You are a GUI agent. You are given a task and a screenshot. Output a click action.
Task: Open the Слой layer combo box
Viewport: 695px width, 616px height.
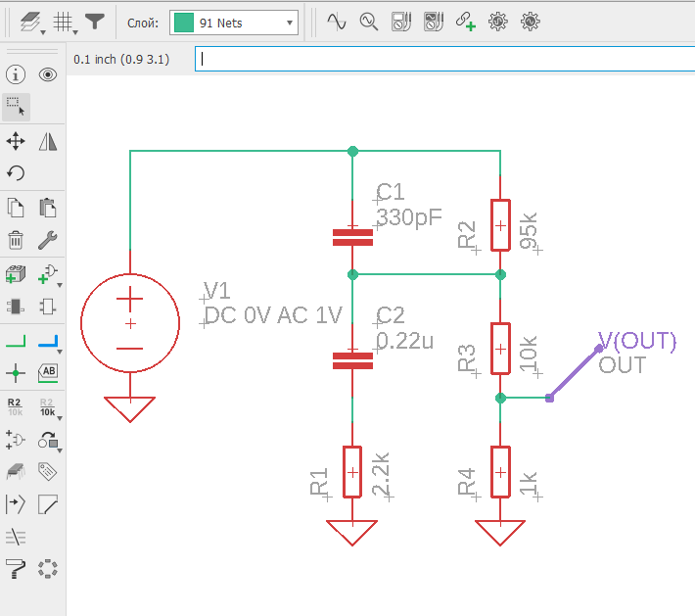coord(234,23)
